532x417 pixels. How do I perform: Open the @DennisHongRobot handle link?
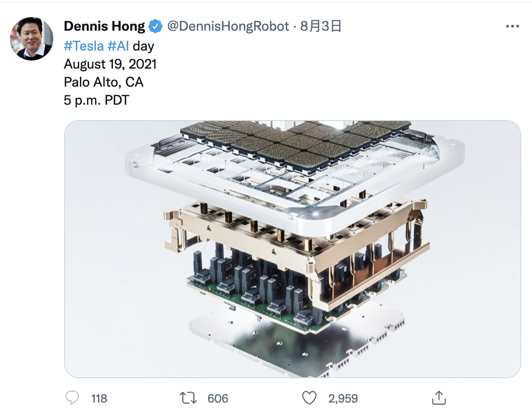228,27
